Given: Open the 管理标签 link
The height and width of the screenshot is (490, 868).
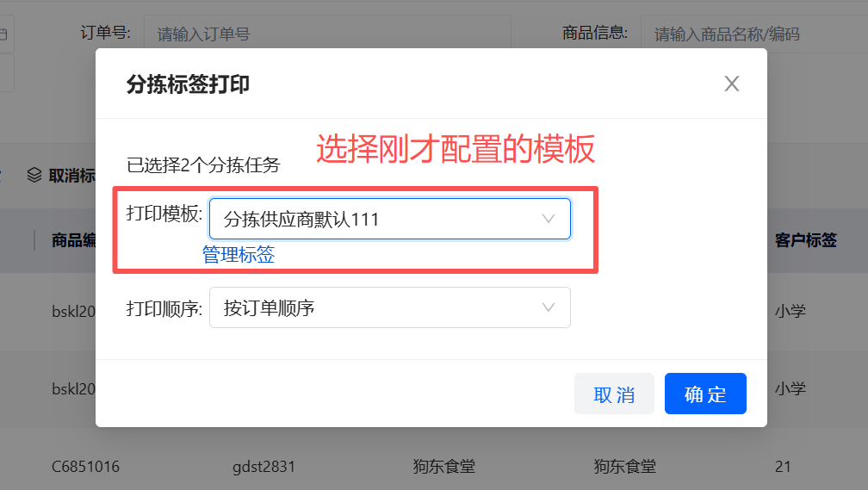Looking at the screenshot, I should click(239, 255).
